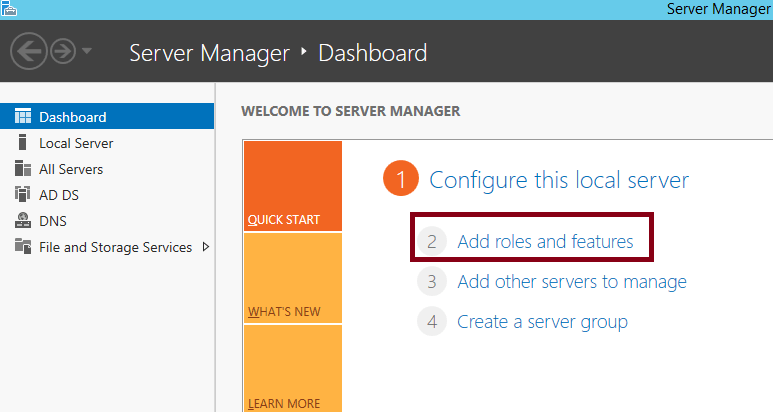Screen dimensions: 773x412
Task: Click the orange number 1 circle
Action: tap(400, 180)
